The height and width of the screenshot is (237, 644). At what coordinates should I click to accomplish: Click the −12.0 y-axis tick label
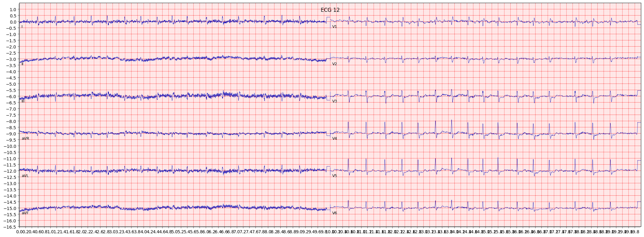click(10, 171)
